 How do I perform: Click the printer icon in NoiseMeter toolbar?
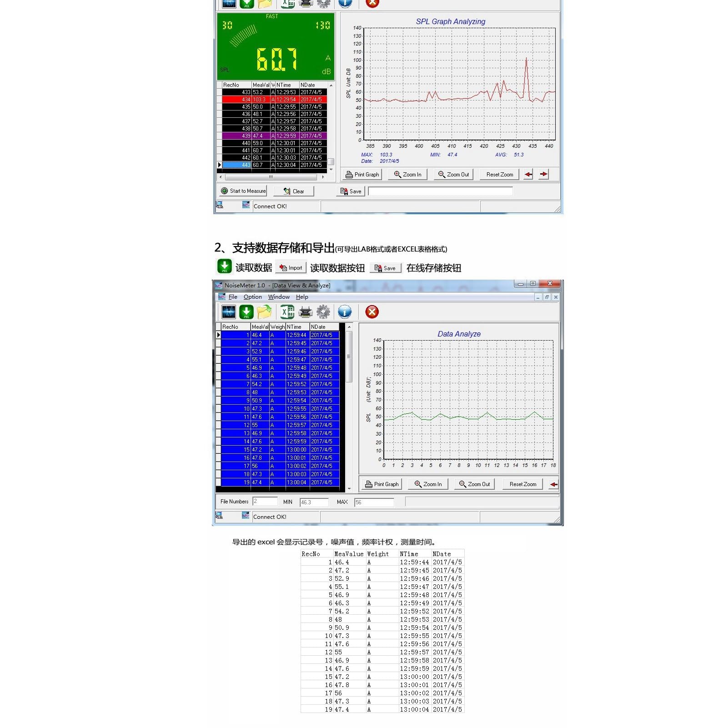[306, 312]
